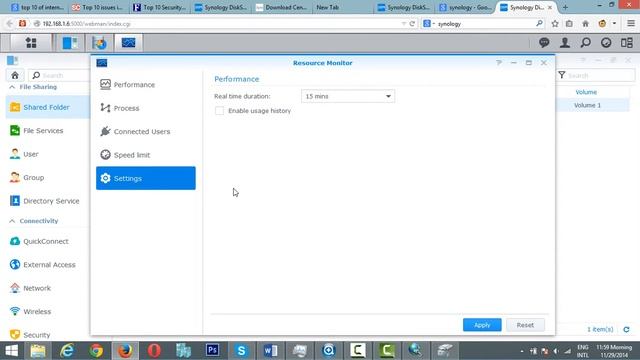Collapse the Connectivity section
This screenshot has width=640, height=360.
12,221
